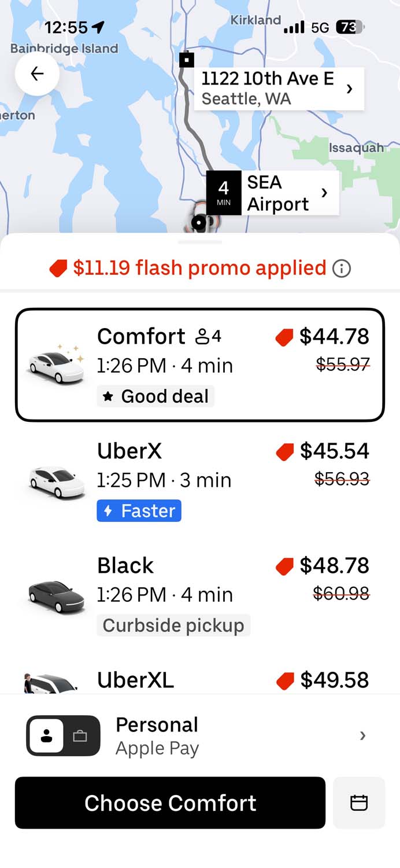This screenshot has width=400, height=868.
Task: Tap the pickup location dot on map
Action: pyautogui.click(x=199, y=222)
